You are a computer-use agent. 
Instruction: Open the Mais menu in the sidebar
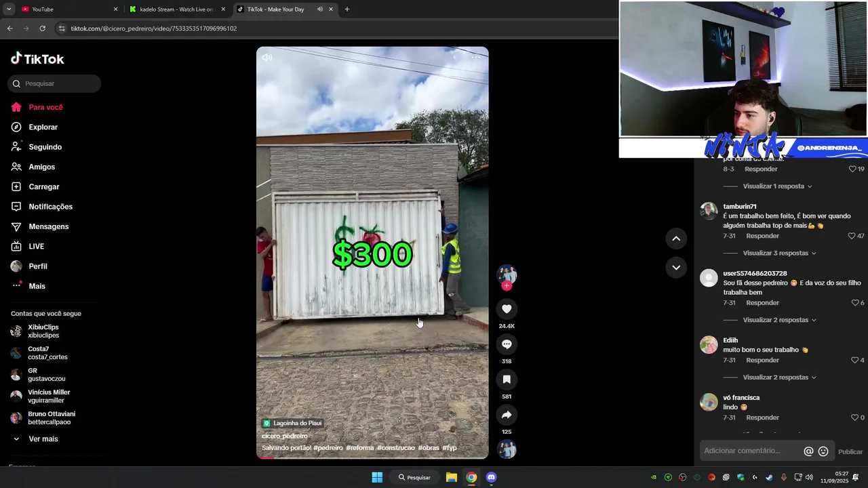click(x=28, y=286)
